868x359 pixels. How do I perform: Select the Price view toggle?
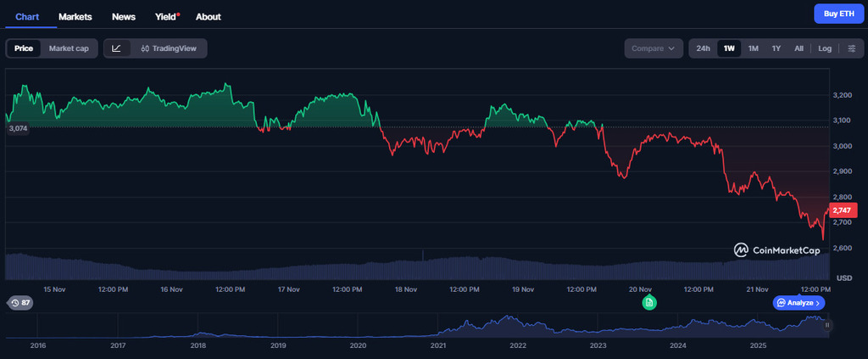pyautogui.click(x=24, y=48)
